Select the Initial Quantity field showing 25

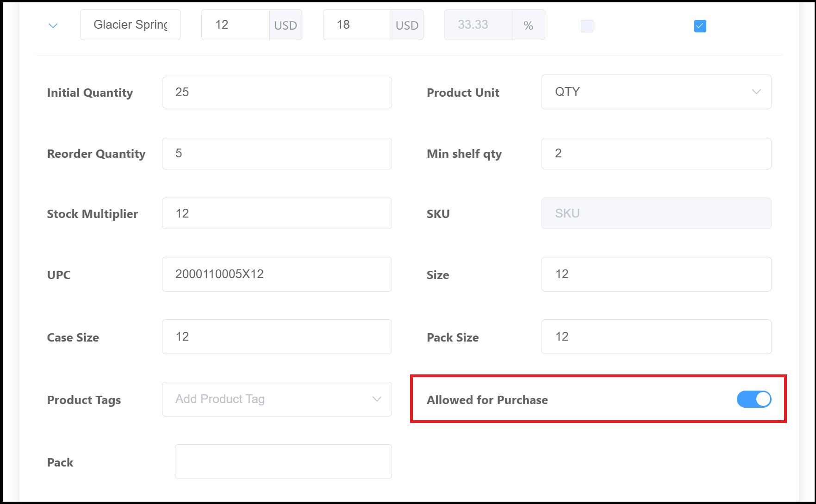[276, 92]
